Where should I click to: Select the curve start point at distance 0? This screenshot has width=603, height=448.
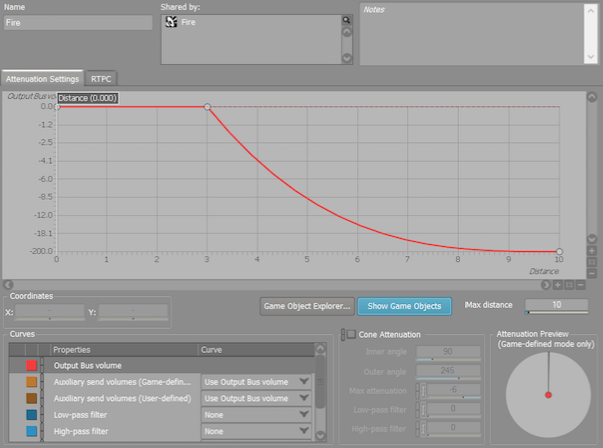[57, 107]
